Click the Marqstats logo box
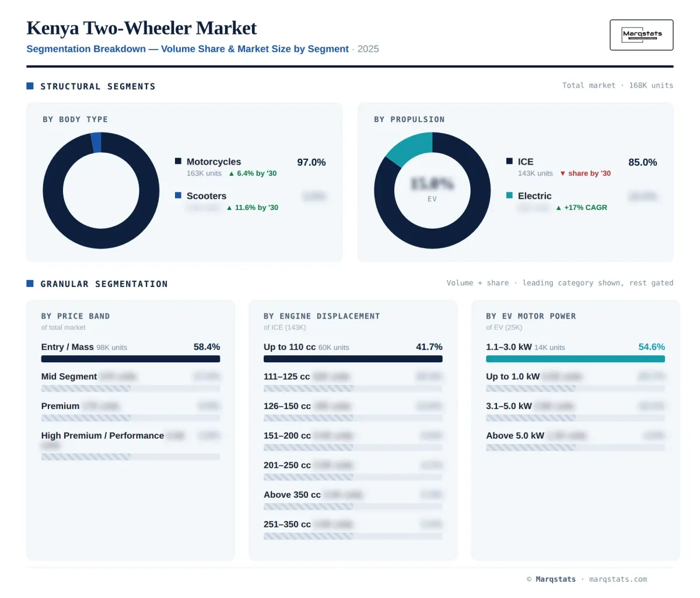The image size is (700, 598). (641, 35)
